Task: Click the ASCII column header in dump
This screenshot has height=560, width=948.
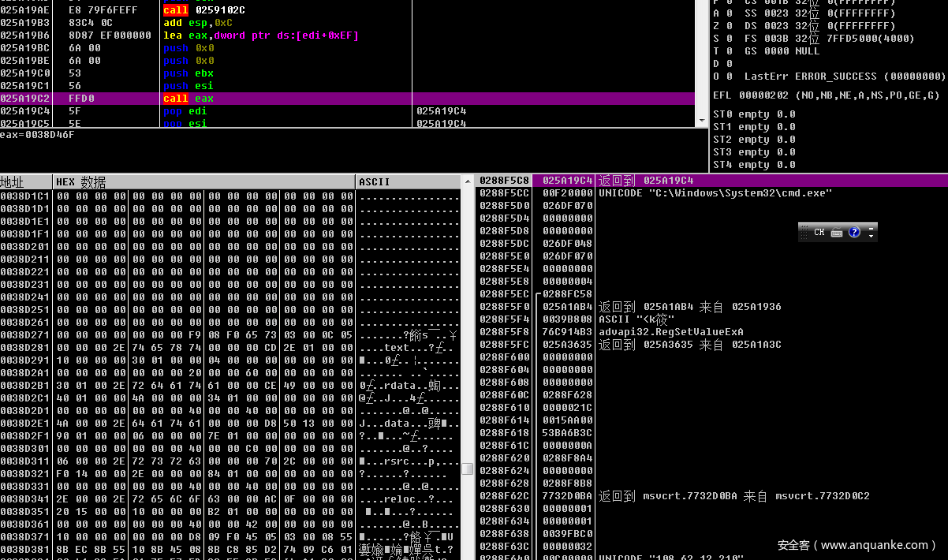Action: (409, 181)
